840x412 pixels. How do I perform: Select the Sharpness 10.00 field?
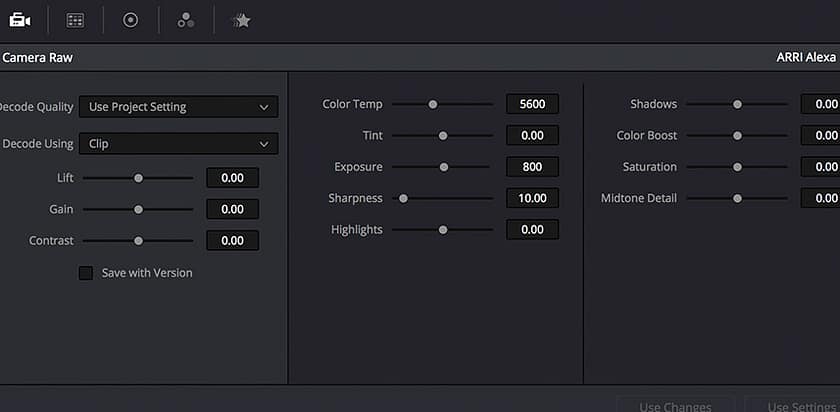(x=532, y=198)
